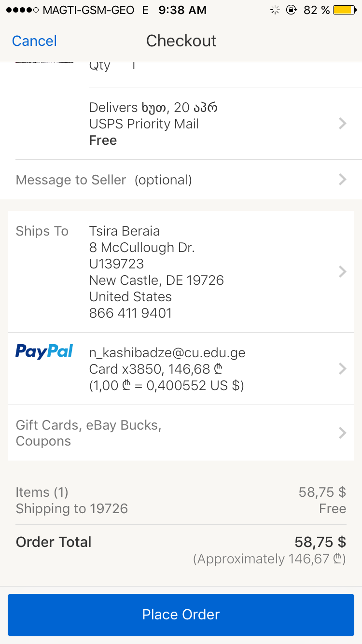Cancel the checkout
The width and height of the screenshot is (362, 644).
(x=34, y=41)
